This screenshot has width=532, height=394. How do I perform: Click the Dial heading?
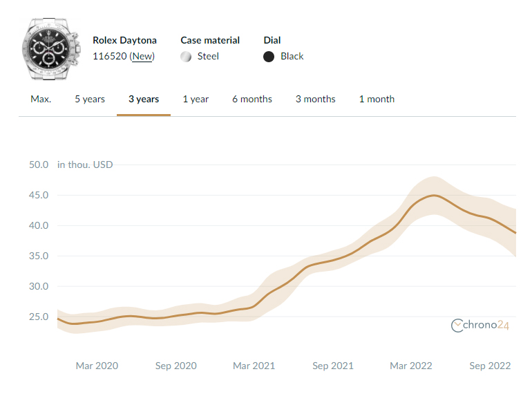click(272, 40)
